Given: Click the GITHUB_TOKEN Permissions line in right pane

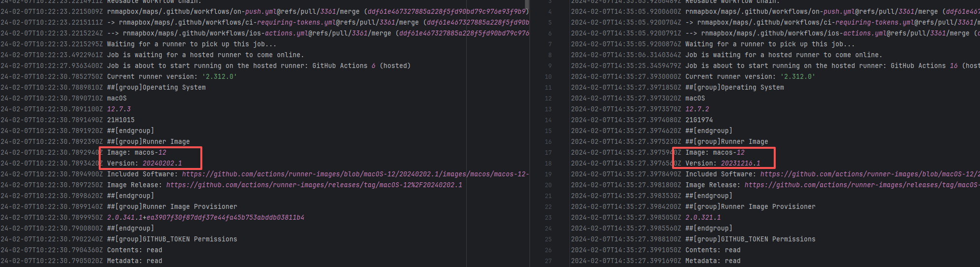Looking at the screenshot, I should coord(750,239).
